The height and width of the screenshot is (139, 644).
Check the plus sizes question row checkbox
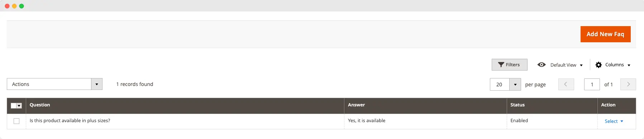pos(16,121)
